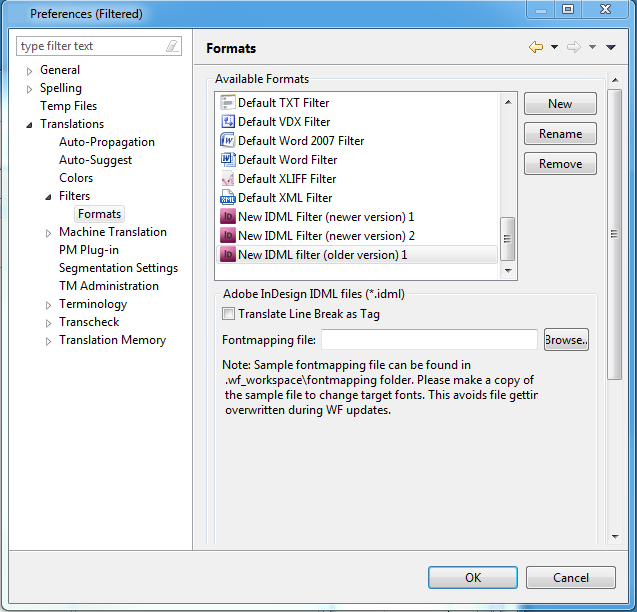637x612 pixels.
Task: Expand the Transcheck node
Action: (48, 323)
